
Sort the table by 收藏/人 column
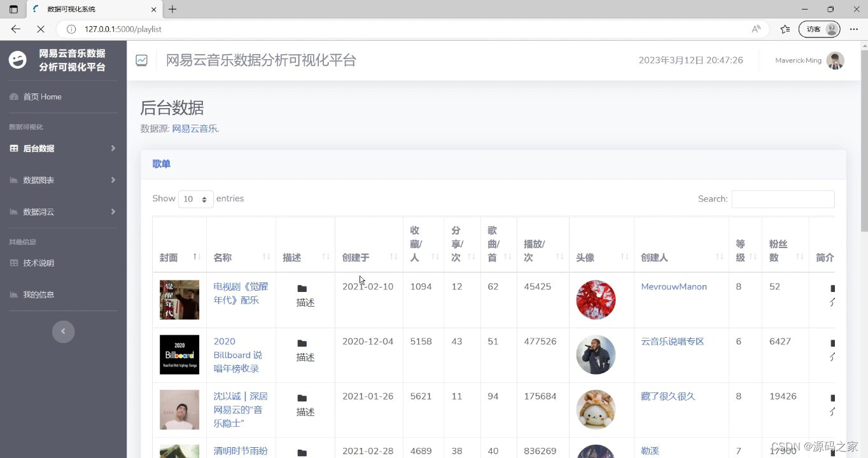[424, 245]
